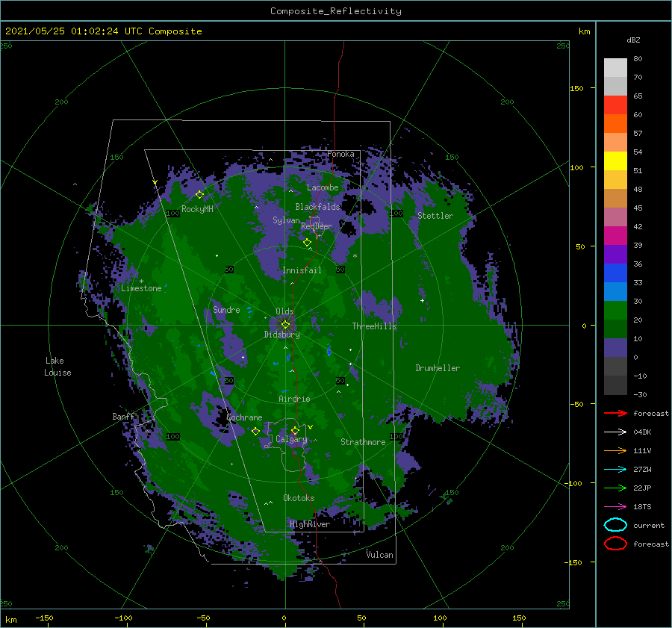Click the yellow diamond marker above RockyMH
The width and height of the screenshot is (672, 628).
[x=199, y=195]
